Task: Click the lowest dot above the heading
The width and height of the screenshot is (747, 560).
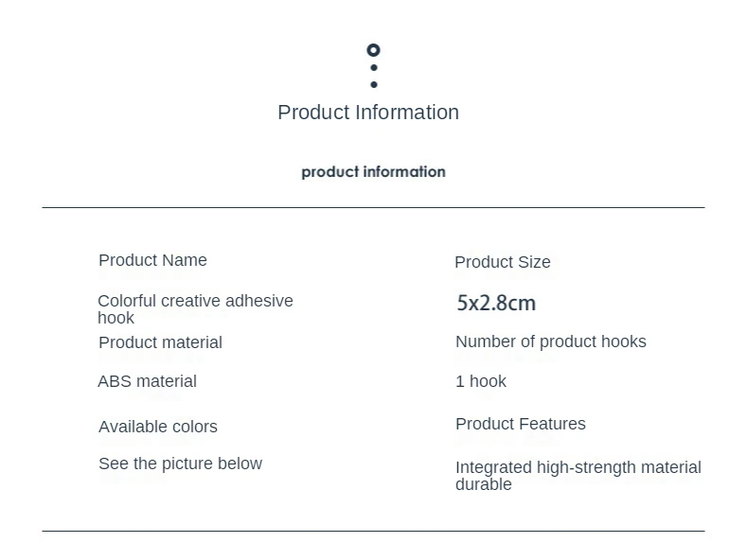Action: [373, 84]
